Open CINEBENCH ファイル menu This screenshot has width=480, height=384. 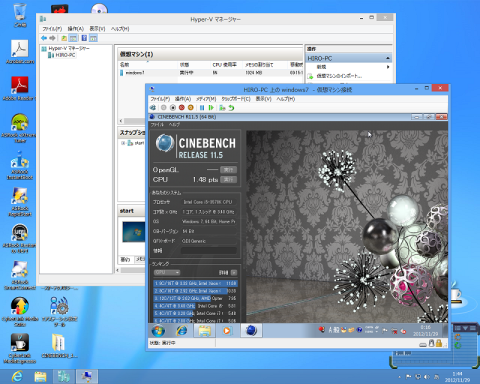coord(157,124)
